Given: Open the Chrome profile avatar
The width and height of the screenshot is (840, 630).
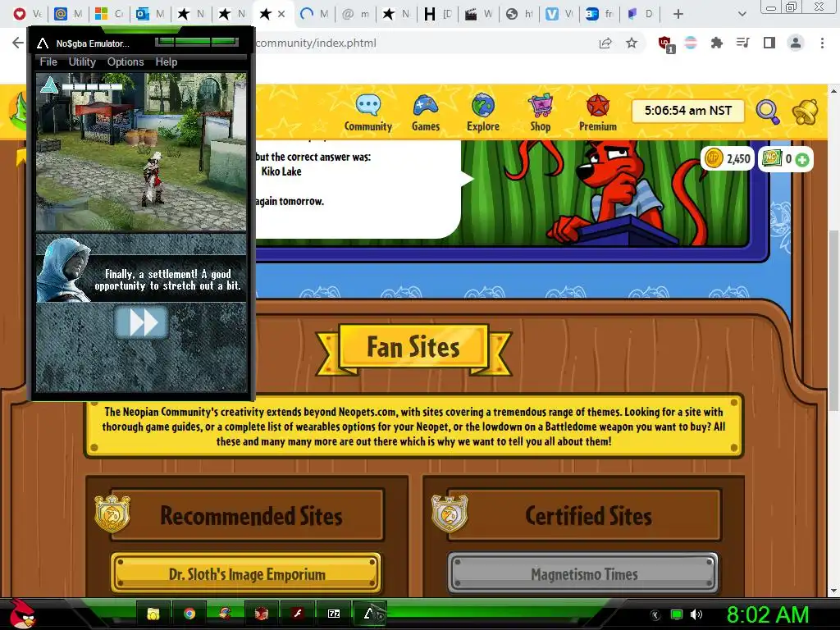Looking at the screenshot, I should (796, 43).
